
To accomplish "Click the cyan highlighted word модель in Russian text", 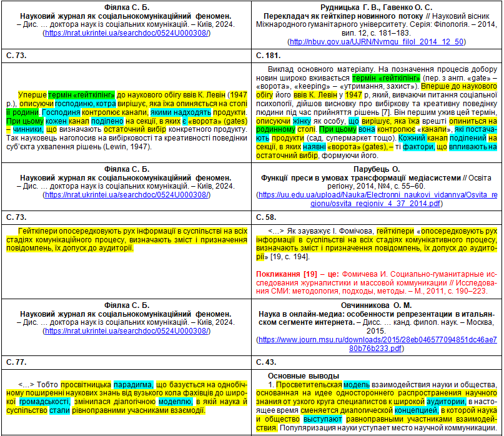I will click(x=356, y=385).
